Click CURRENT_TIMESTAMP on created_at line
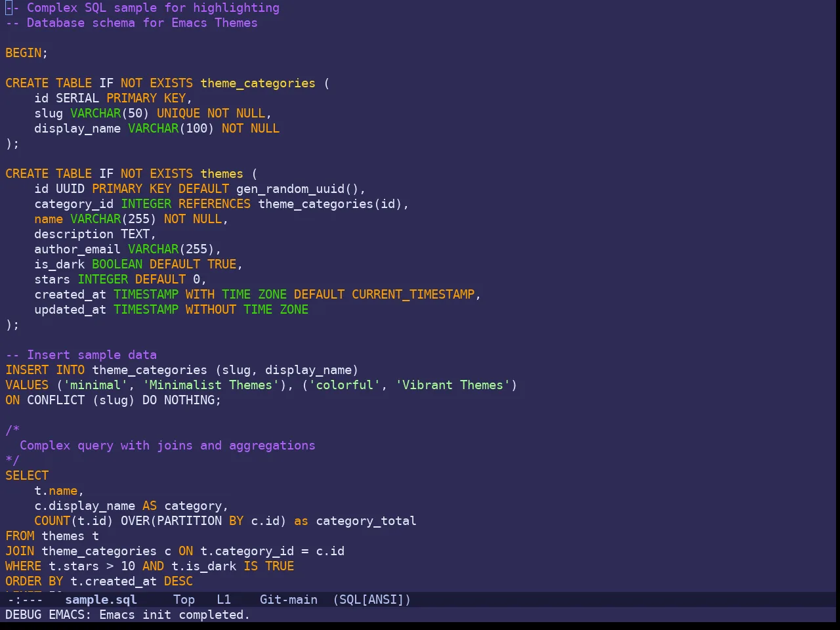The width and height of the screenshot is (840, 630). [413, 295]
